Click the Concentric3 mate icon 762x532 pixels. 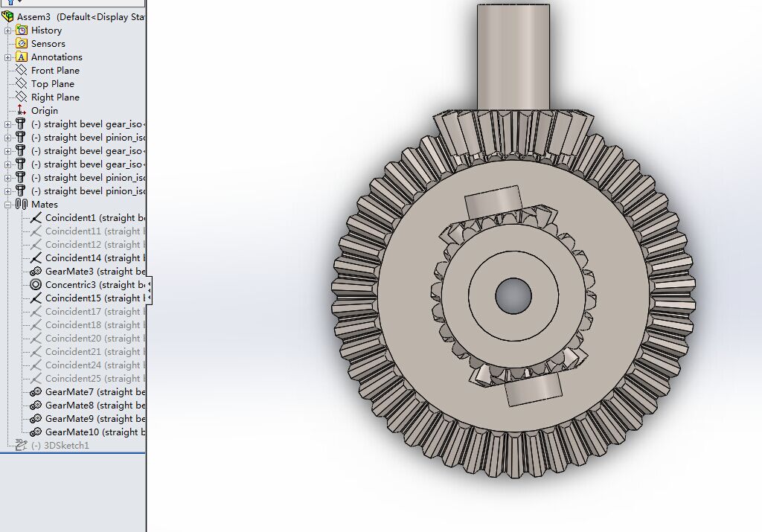point(36,284)
